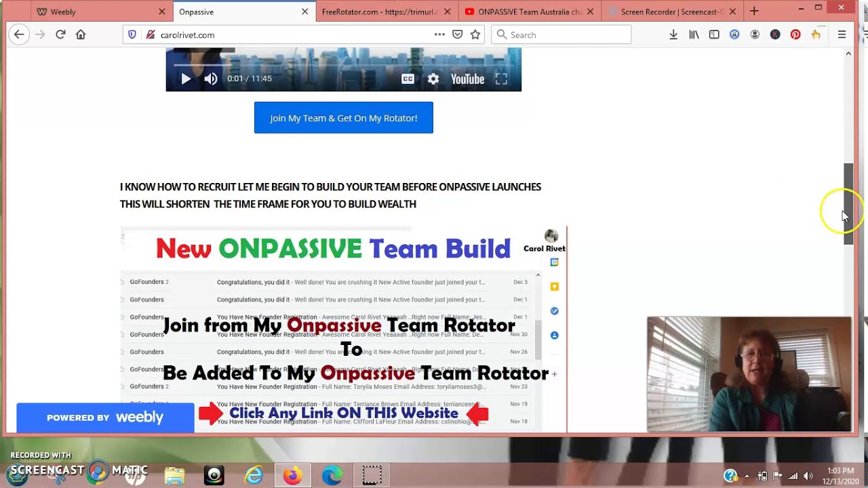The image size is (868, 488).
Task: Switch to Screen Recorder Screencast tab
Action: point(671,12)
